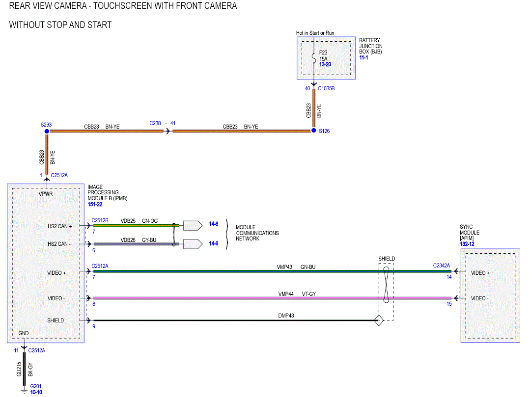Click the CBB23 BN-YE label right of C238
The width and height of the screenshot is (532, 397).
240,127
